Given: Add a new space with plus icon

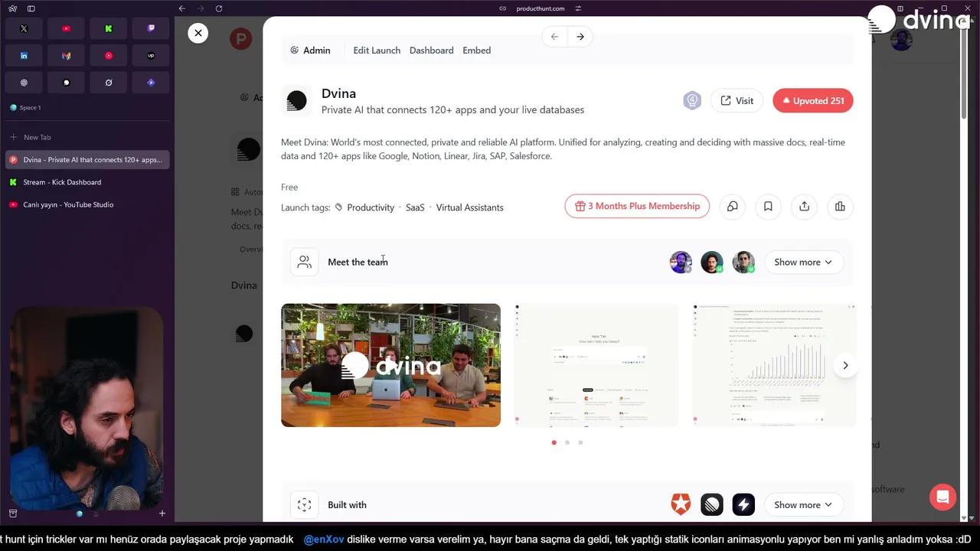Looking at the screenshot, I should (162, 514).
